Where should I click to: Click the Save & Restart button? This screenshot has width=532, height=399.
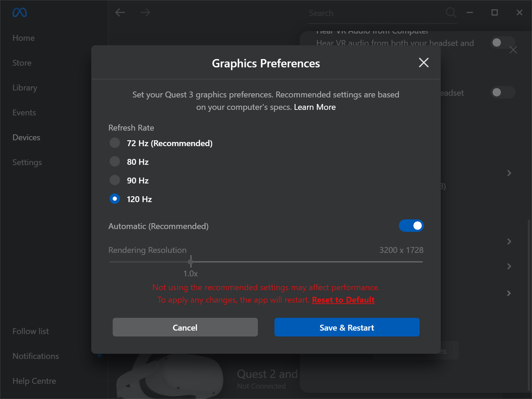[346, 327]
